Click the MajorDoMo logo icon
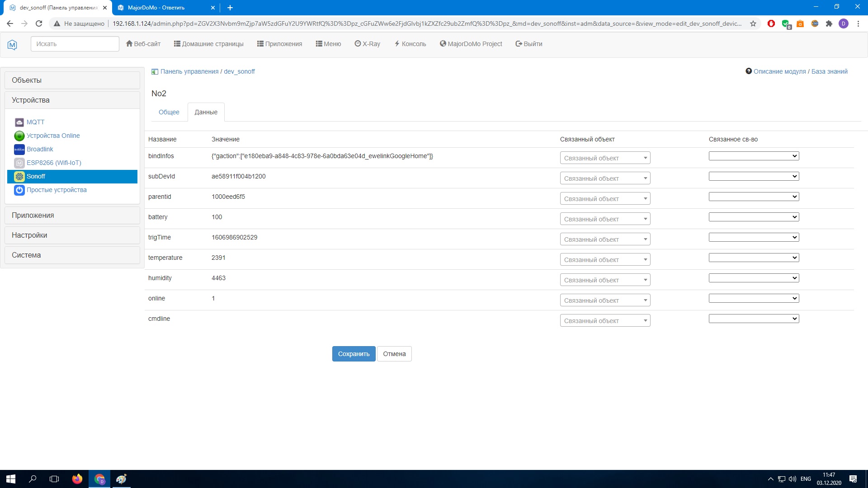 click(x=12, y=44)
